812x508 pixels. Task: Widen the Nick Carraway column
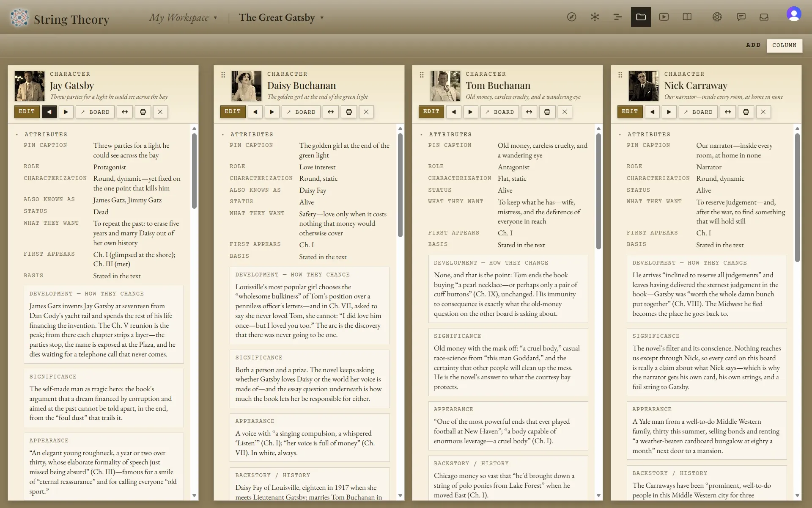(728, 112)
